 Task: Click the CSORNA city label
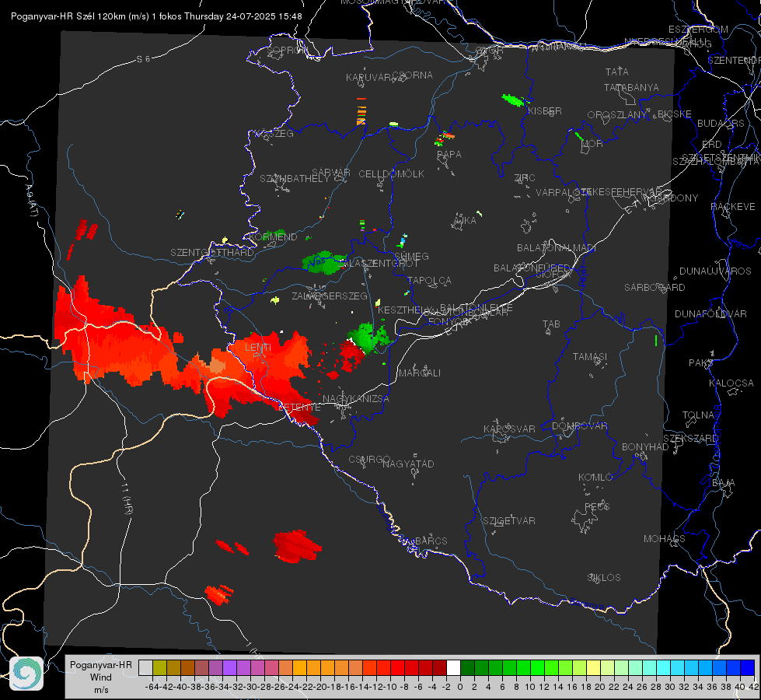pos(413,75)
